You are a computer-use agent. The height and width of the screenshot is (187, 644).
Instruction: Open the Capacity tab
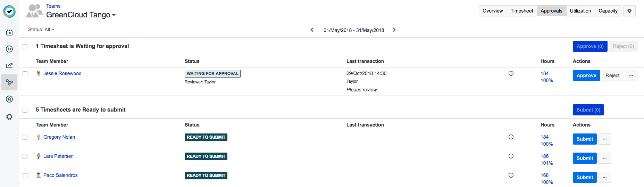(608, 11)
